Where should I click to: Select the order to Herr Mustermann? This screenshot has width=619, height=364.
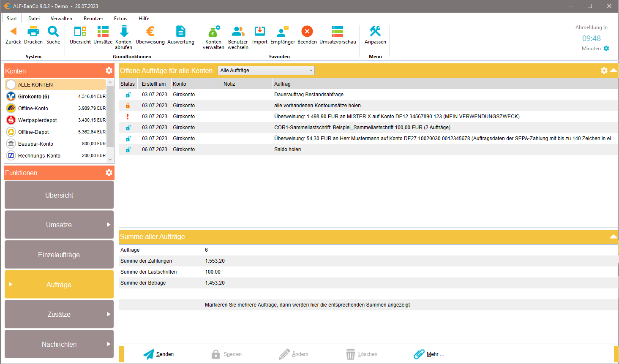tap(368, 139)
